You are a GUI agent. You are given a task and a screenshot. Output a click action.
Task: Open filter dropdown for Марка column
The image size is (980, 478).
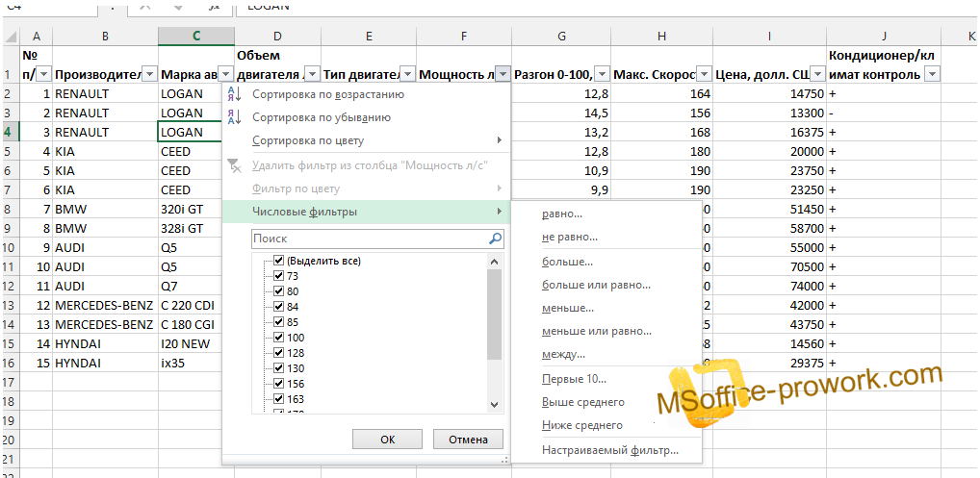click(226, 75)
